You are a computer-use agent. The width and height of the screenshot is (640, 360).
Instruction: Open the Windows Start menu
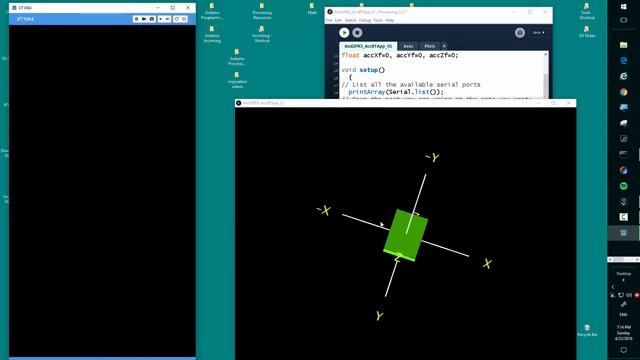623,7
